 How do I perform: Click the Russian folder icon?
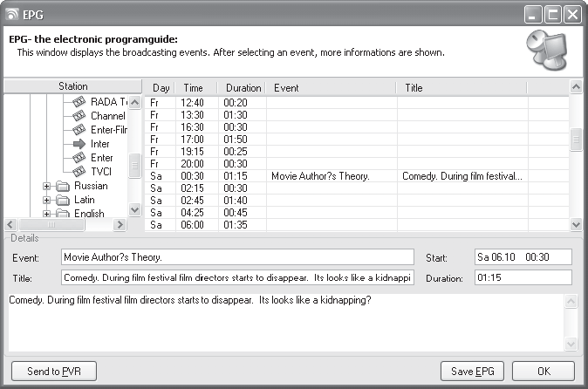click(x=63, y=187)
